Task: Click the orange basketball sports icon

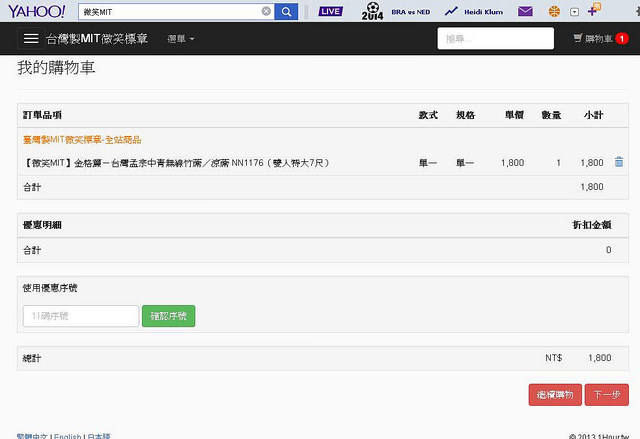Action: (x=554, y=11)
